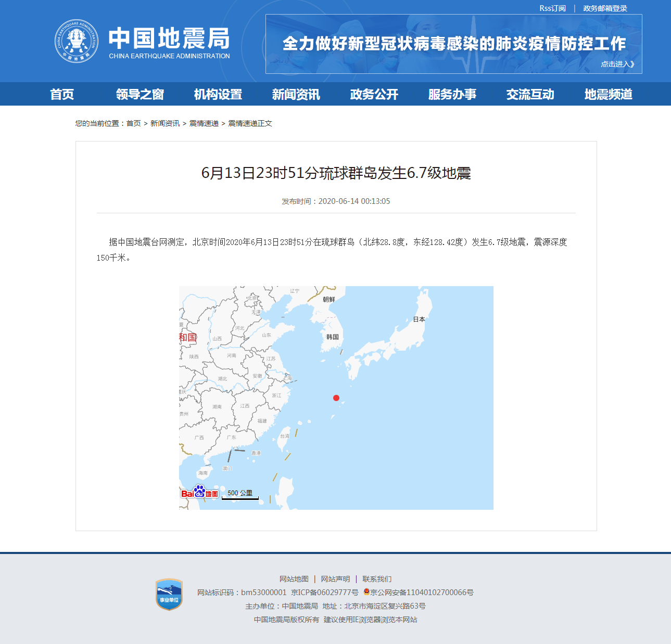Click the red earthquake epicenter marker on map
671x644 pixels.
point(336,398)
